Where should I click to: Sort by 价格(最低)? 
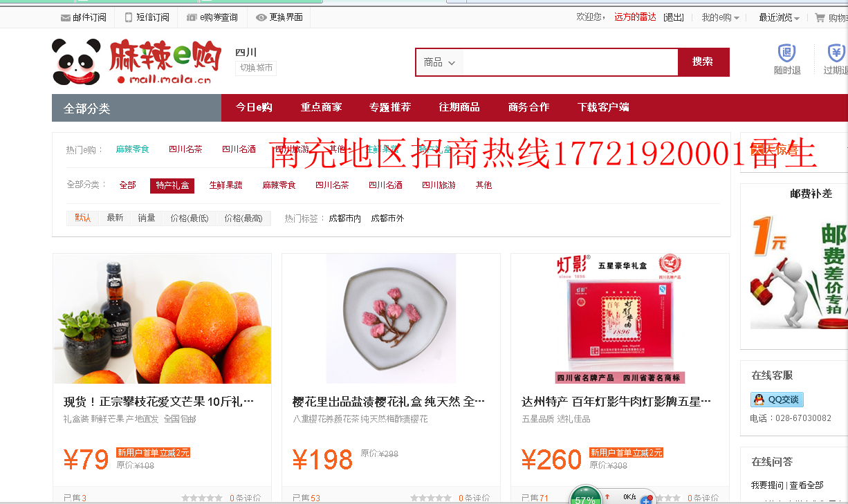tap(190, 218)
